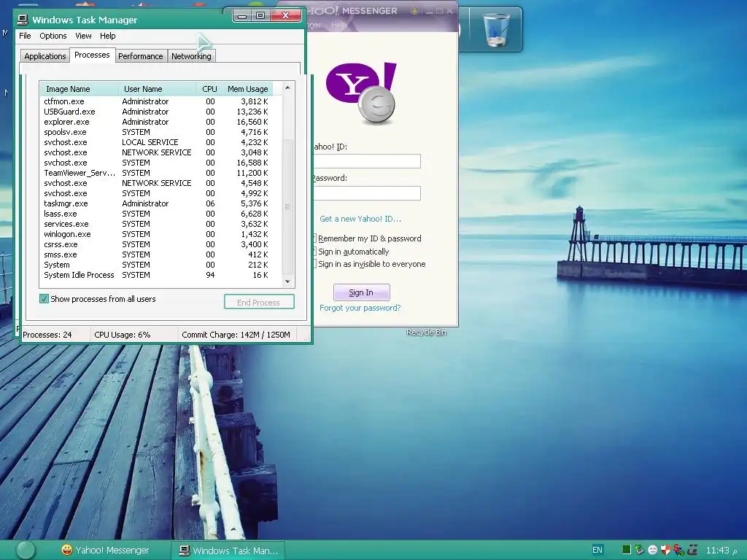Sort by CPU column header
Image resolution: width=747 pixels, height=560 pixels.
point(209,89)
